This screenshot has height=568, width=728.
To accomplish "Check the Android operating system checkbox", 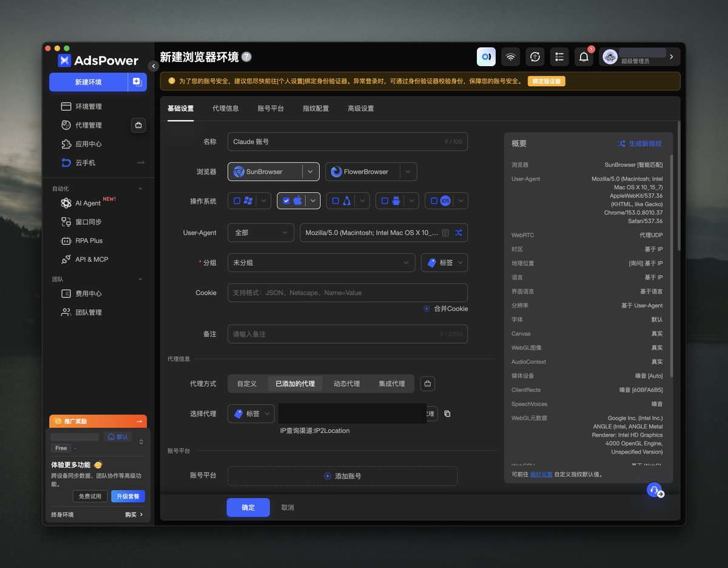I will [x=385, y=201].
